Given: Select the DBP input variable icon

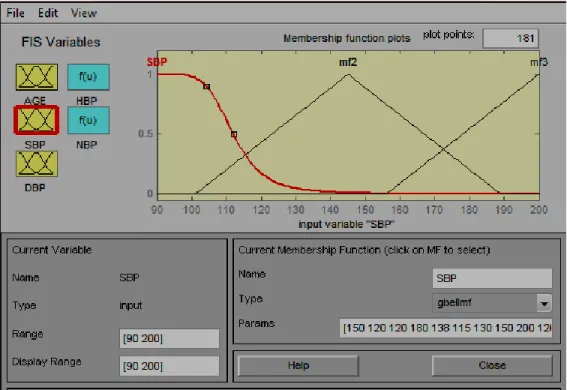Looking at the screenshot, I should [37, 163].
